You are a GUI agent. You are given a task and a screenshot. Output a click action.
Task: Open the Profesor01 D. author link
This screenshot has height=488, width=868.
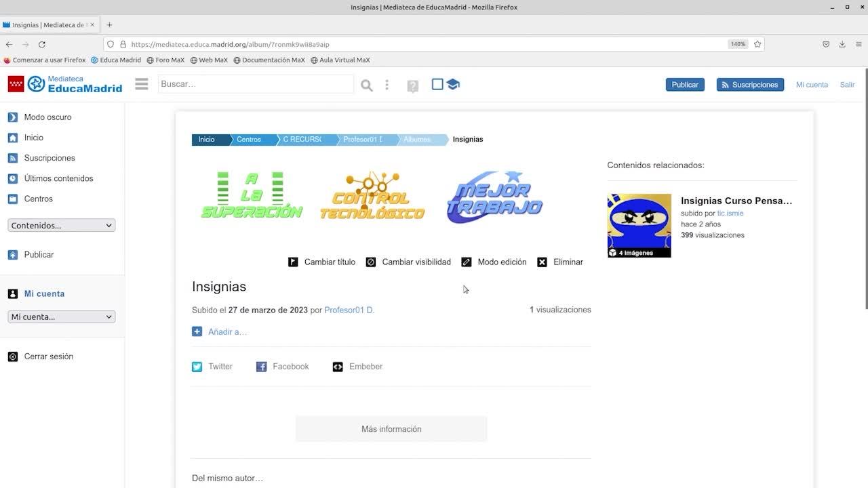point(349,310)
